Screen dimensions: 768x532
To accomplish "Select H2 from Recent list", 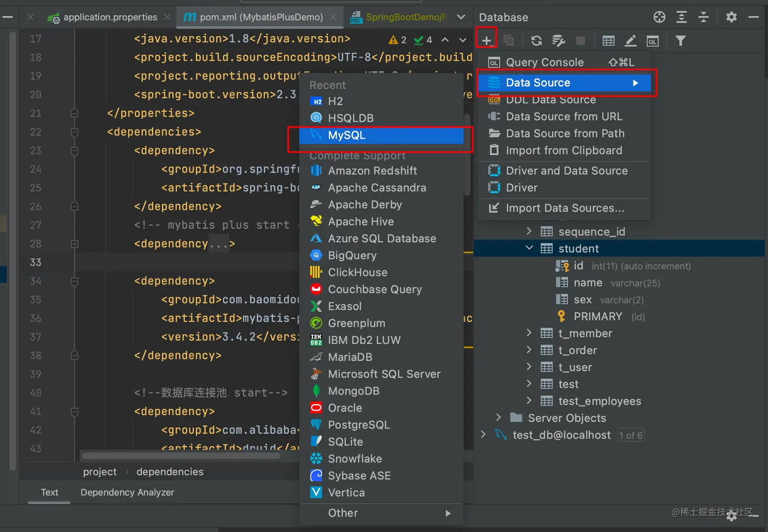I will [381, 101].
